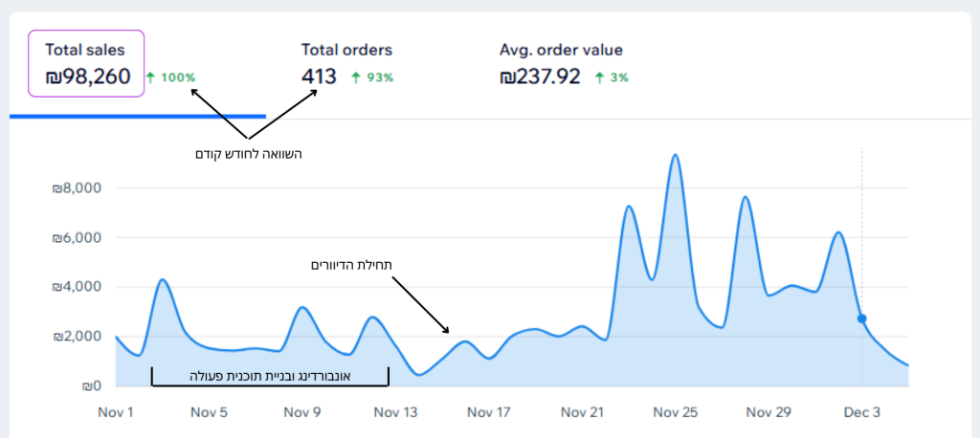Select the Total sales metric tab

(x=87, y=62)
